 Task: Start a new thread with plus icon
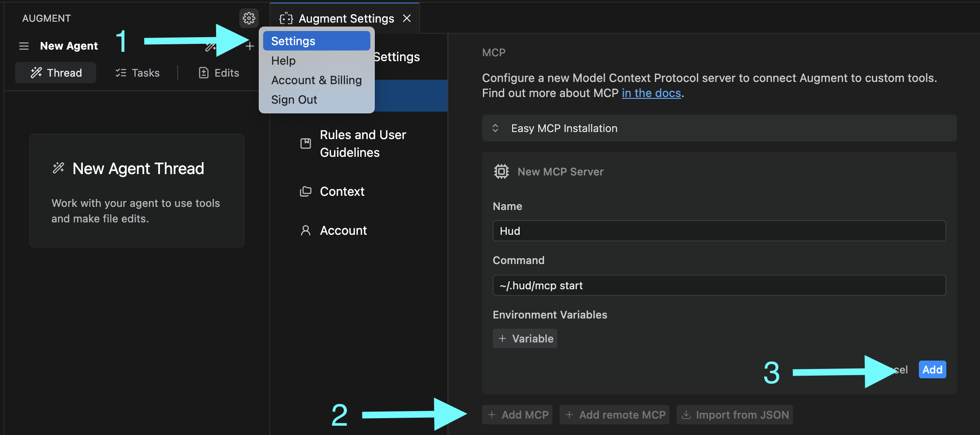[x=250, y=46]
